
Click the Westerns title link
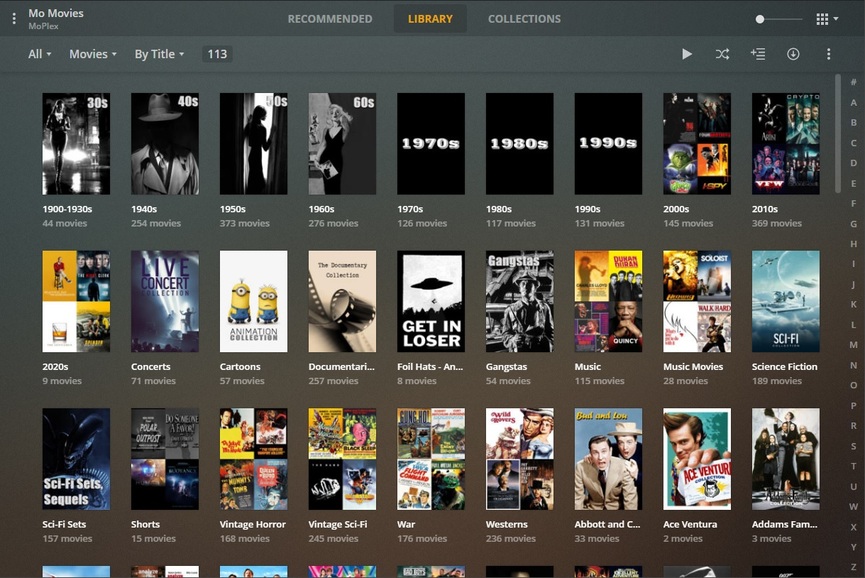506,524
